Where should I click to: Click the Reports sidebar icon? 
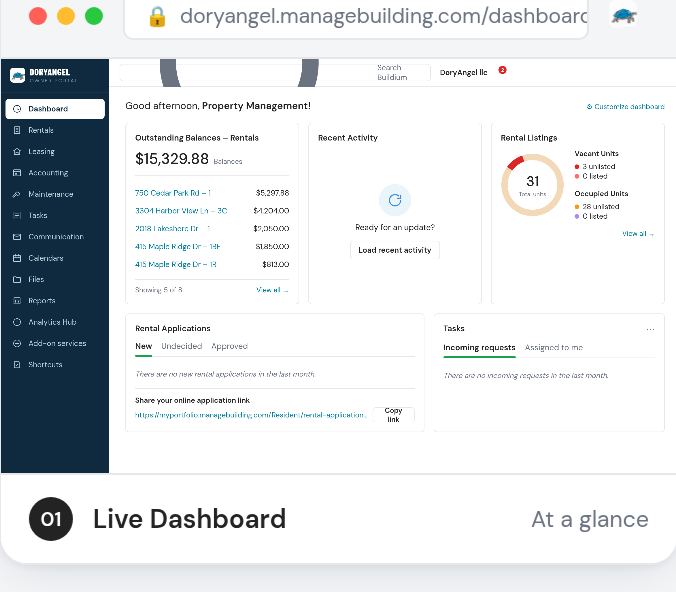pyautogui.click(x=17, y=301)
